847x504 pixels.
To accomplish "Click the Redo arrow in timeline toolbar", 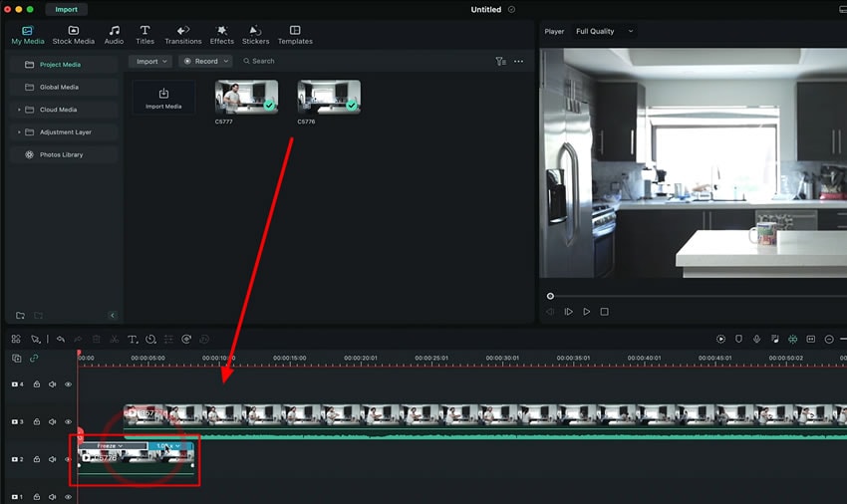I will [79, 340].
